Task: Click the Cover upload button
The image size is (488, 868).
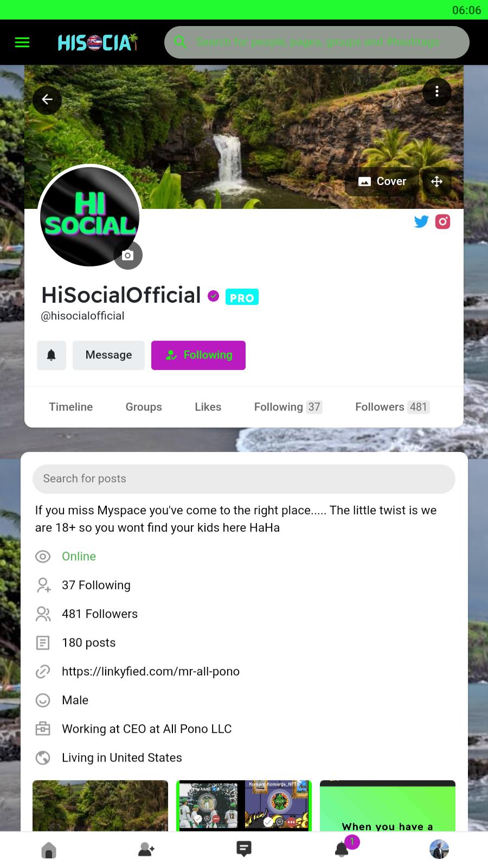Action: pyautogui.click(x=382, y=181)
